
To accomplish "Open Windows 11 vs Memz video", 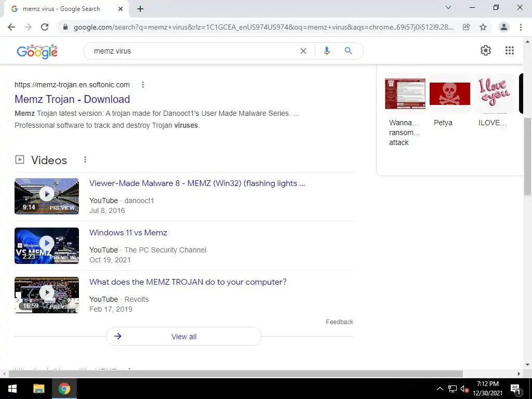I will pos(128,233).
